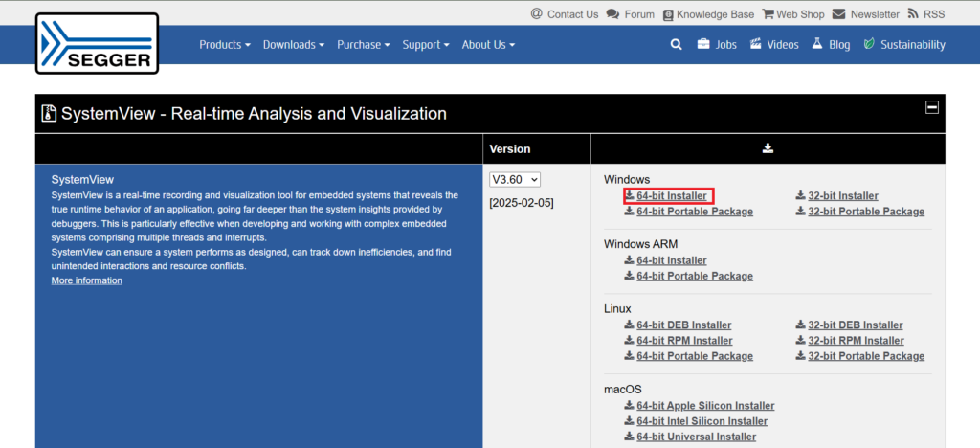The width and height of the screenshot is (980, 448).
Task: Open the Jobs page
Action: tap(725, 45)
